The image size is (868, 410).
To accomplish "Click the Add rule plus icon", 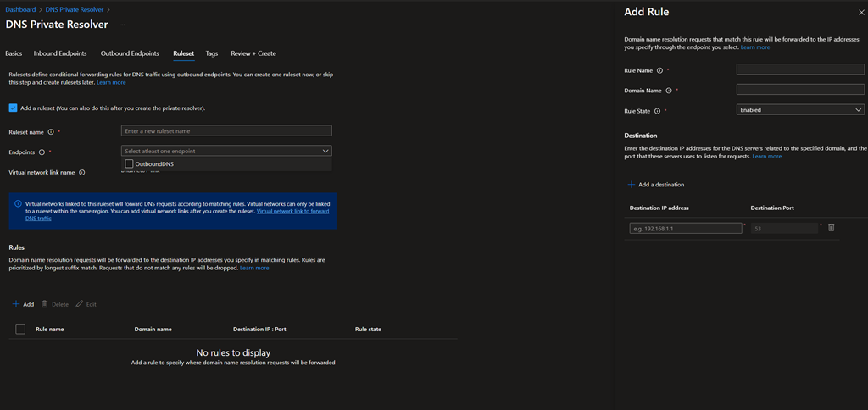I will tap(16, 304).
